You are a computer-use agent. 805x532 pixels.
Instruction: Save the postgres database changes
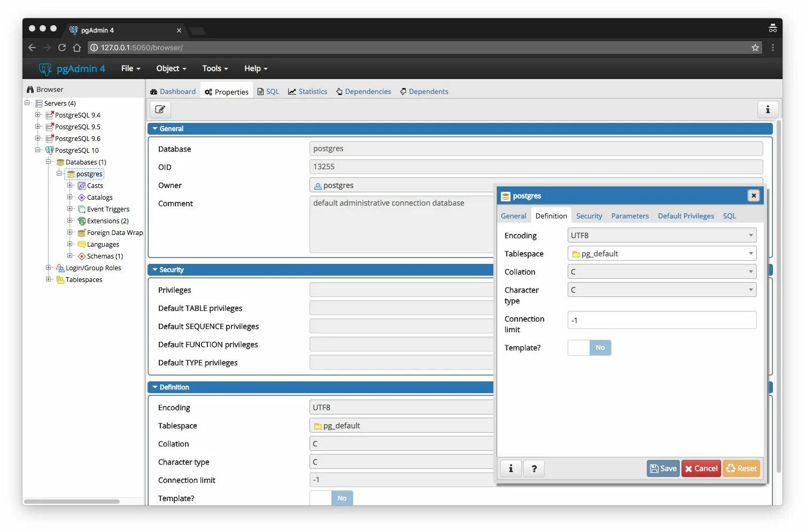click(x=663, y=468)
